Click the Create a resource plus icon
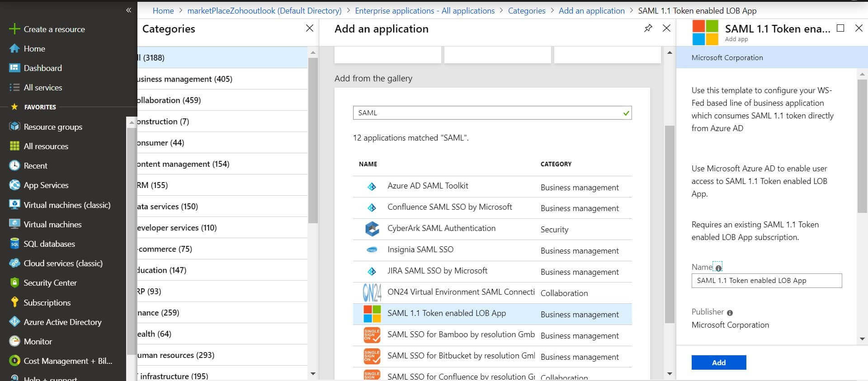Viewport: 868px width, 381px height. [14, 29]
